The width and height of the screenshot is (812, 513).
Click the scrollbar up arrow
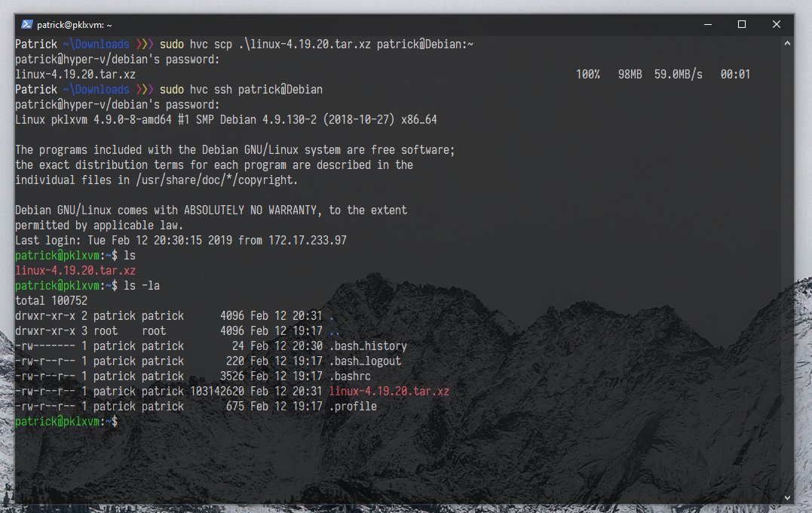(x=787, y=44)
